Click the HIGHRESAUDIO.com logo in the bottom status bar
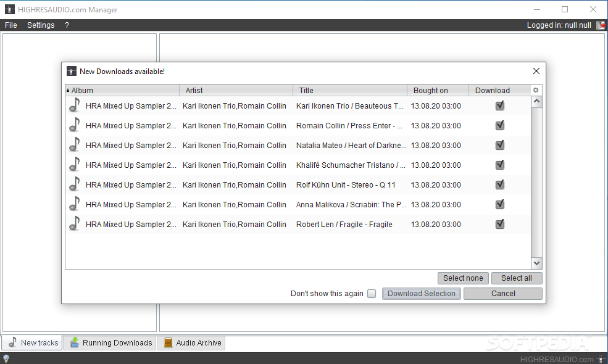The height and width of the screenshot is (364, 608). [x=562, y=359]
